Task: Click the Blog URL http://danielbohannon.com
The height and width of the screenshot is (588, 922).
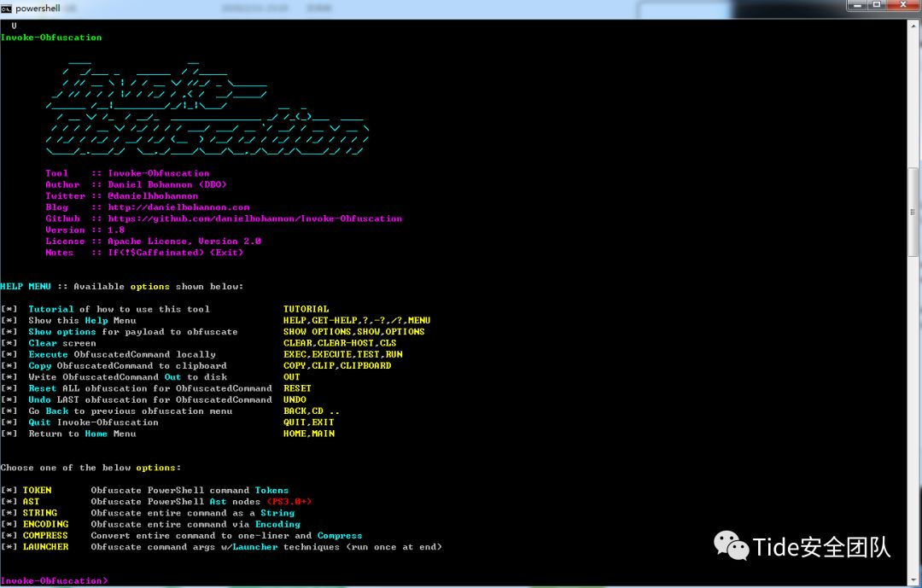Action: point(178,207)
